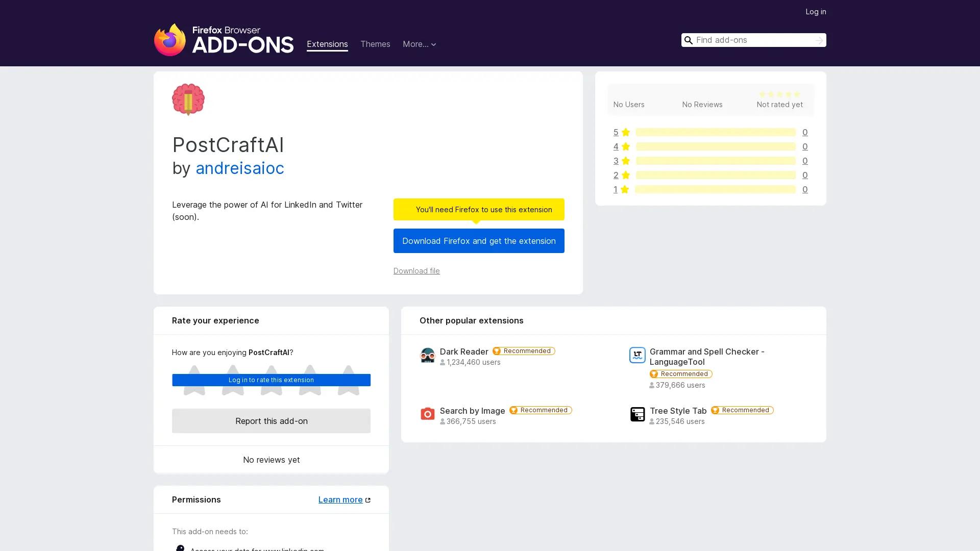Select the Extensions navigation item
Image resolution: width=980 pixels, height=551 pixels.
point(327,44)
